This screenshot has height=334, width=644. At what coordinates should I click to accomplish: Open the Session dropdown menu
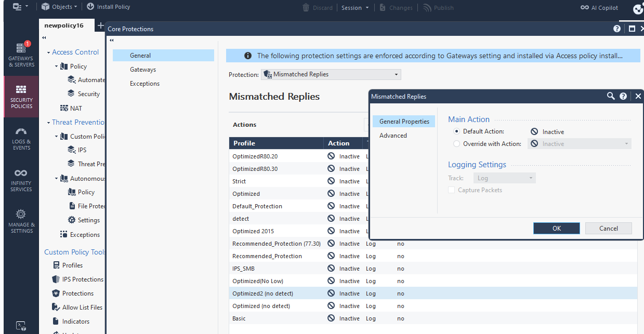point(355,8)
